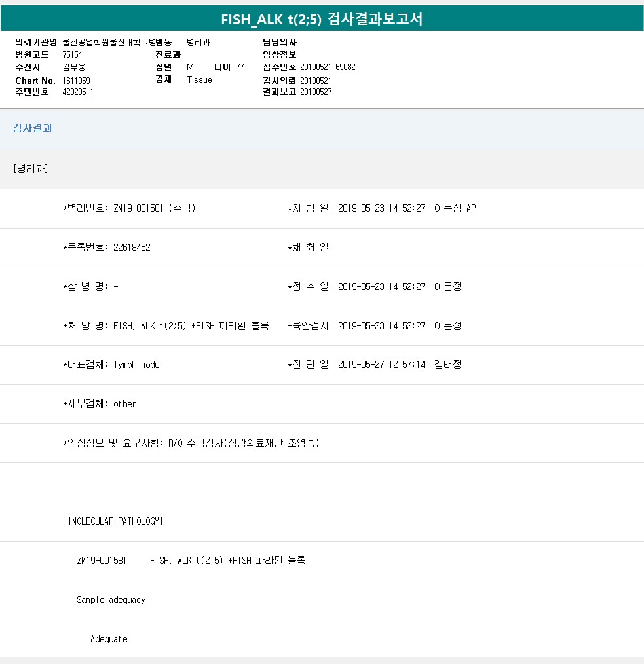
Task: Select patient name 김무웅
Action: pyautogui.click(x=74, y=67)
